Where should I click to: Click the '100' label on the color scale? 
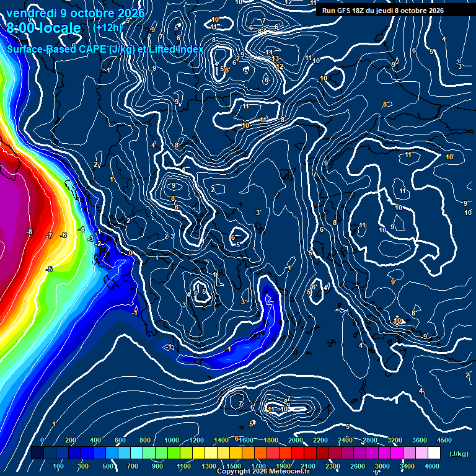click(x=58, y=466)
